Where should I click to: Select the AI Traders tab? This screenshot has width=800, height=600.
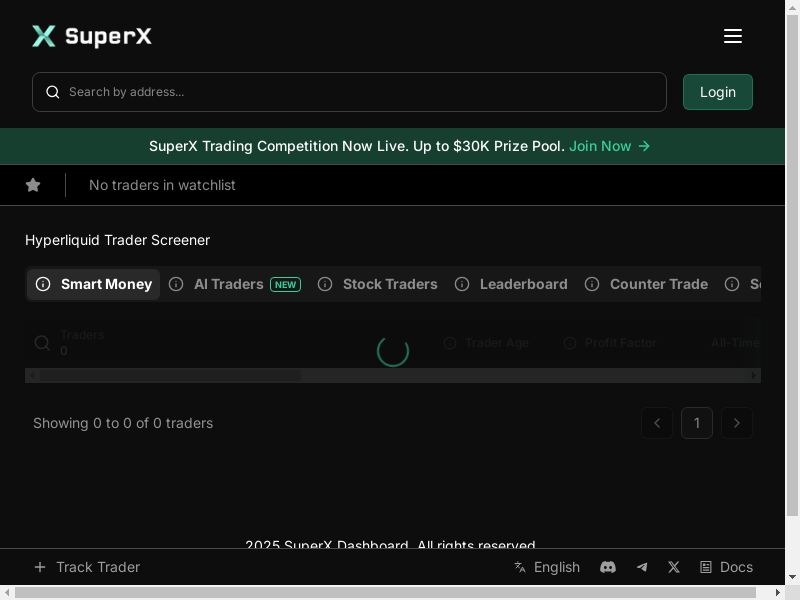pyautogui.click(x=228, y=284)
